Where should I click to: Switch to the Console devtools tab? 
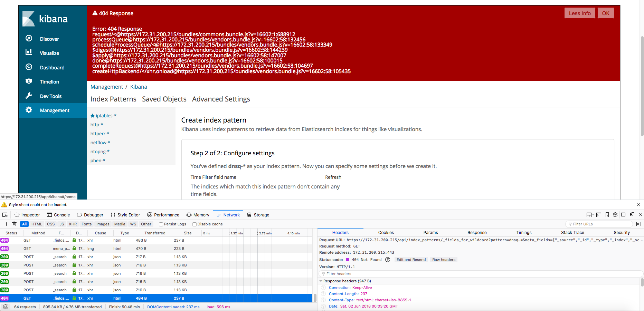[x=58, y=215]
